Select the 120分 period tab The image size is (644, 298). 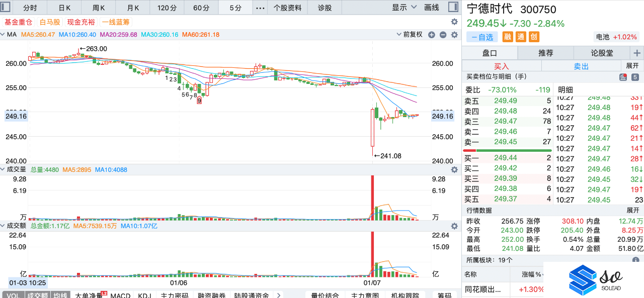[167, 8]
